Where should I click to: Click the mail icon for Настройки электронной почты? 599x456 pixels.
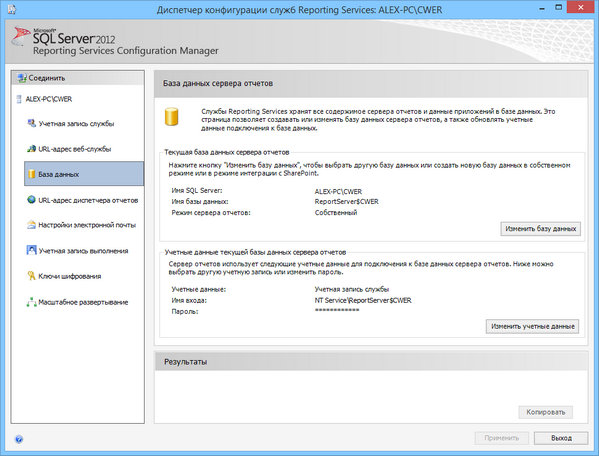31,225
